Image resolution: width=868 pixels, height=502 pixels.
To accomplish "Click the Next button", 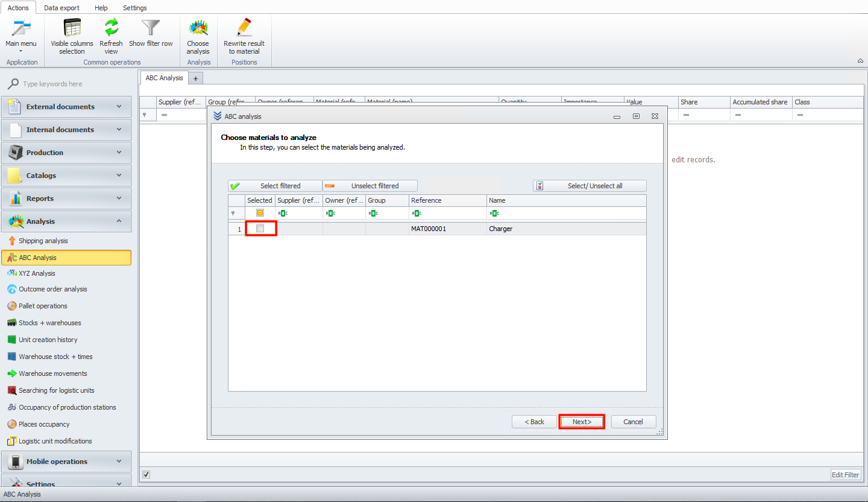I will coord(582,422).
